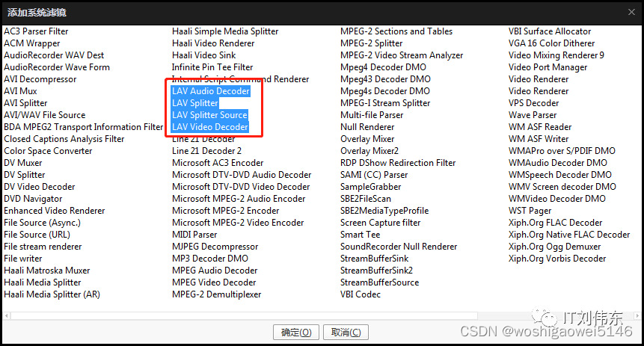This screenshot has height=346, width=644.
Task: Select LAV Splitter filter
Action: 194,103
